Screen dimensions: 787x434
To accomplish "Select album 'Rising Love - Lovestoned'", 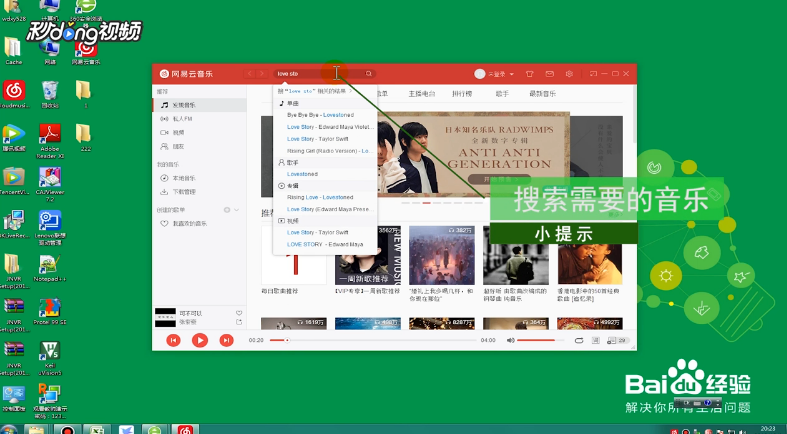I will click(325, 197).
